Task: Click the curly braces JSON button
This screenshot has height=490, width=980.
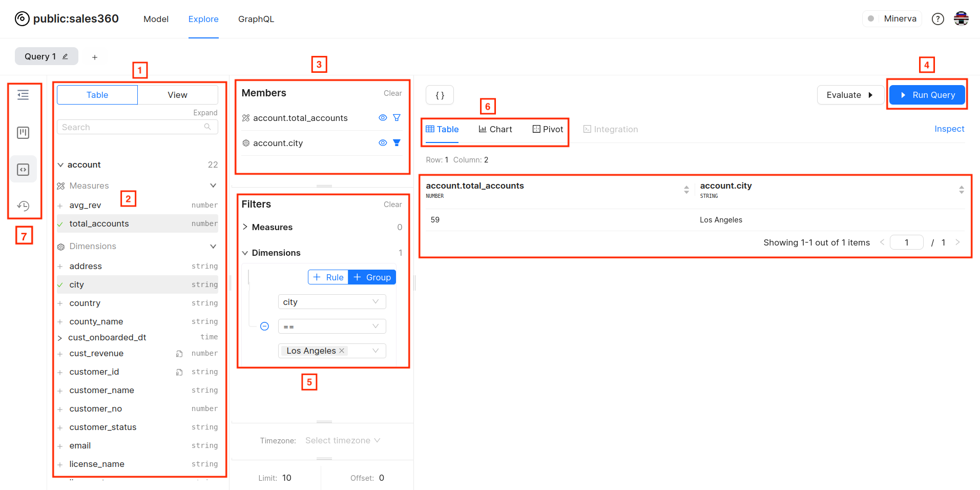Action: pos(440,95)
